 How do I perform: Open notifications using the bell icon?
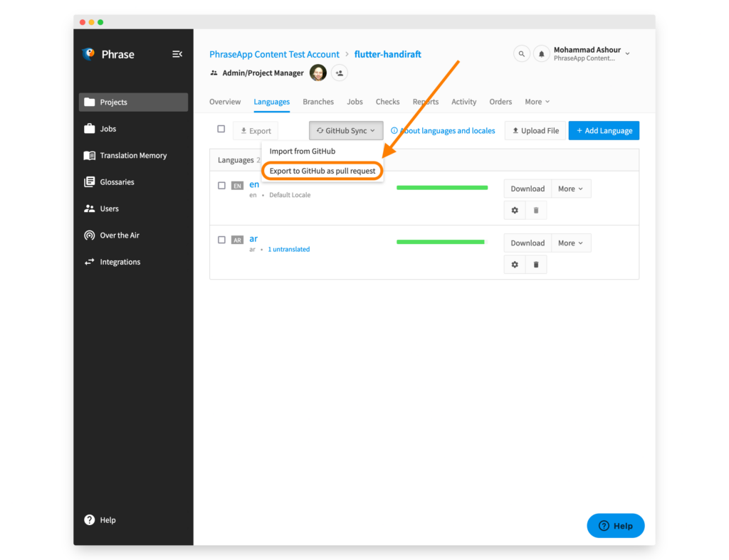tap(541, 53)
